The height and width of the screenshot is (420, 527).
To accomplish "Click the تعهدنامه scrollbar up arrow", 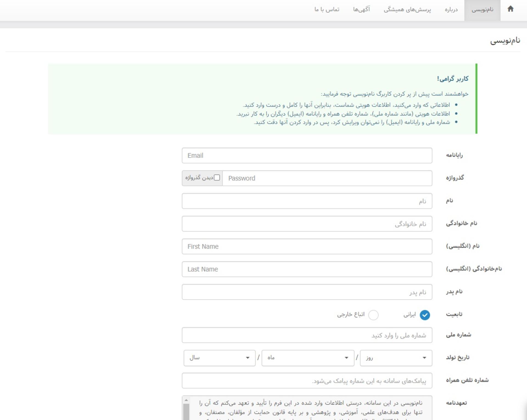I will point(186,400).
